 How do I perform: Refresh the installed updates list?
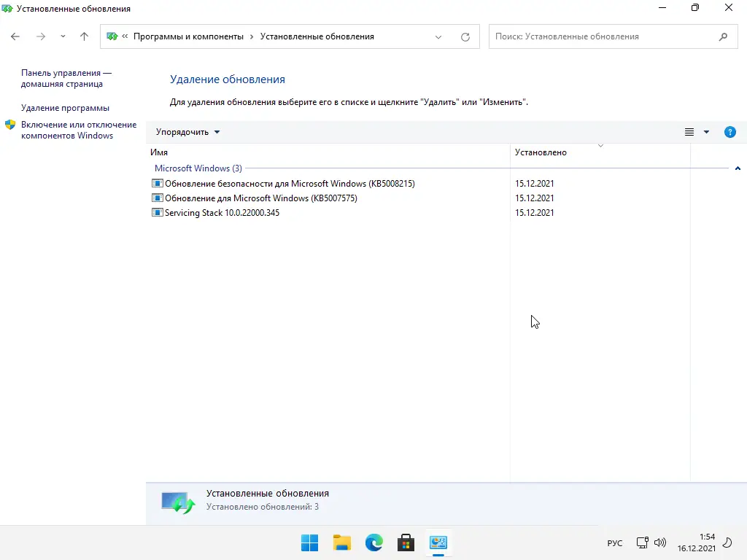click(465, 36)
